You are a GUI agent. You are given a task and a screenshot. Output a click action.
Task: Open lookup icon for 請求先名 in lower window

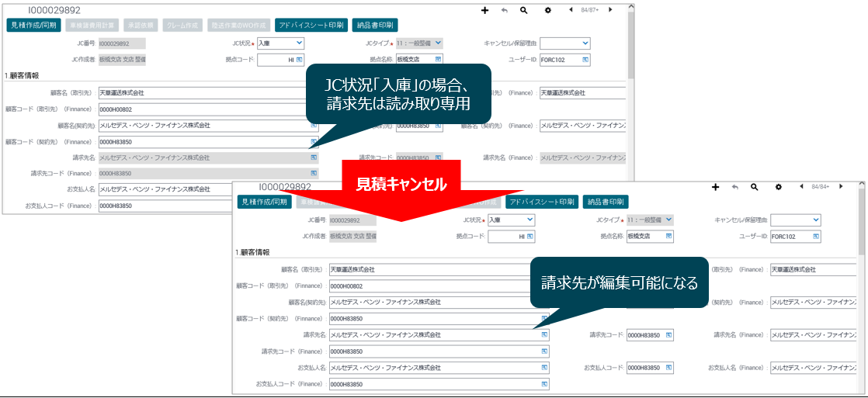tap(544, 335)
